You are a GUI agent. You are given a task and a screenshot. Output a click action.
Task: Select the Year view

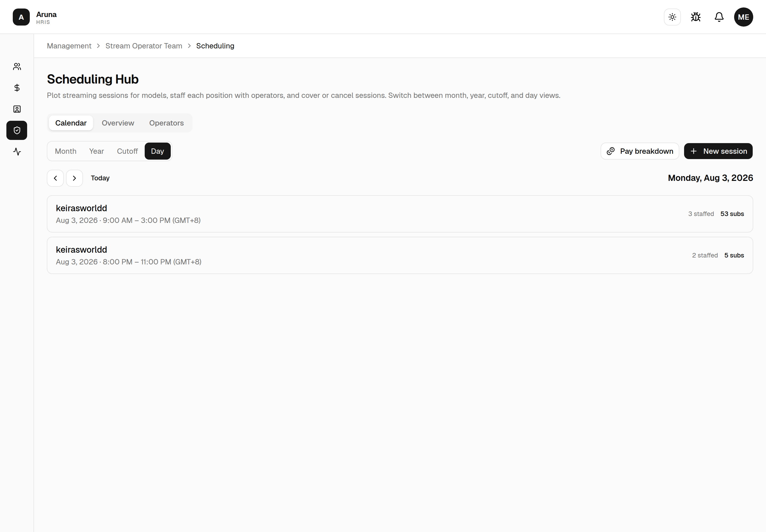[x=97, y=151]
